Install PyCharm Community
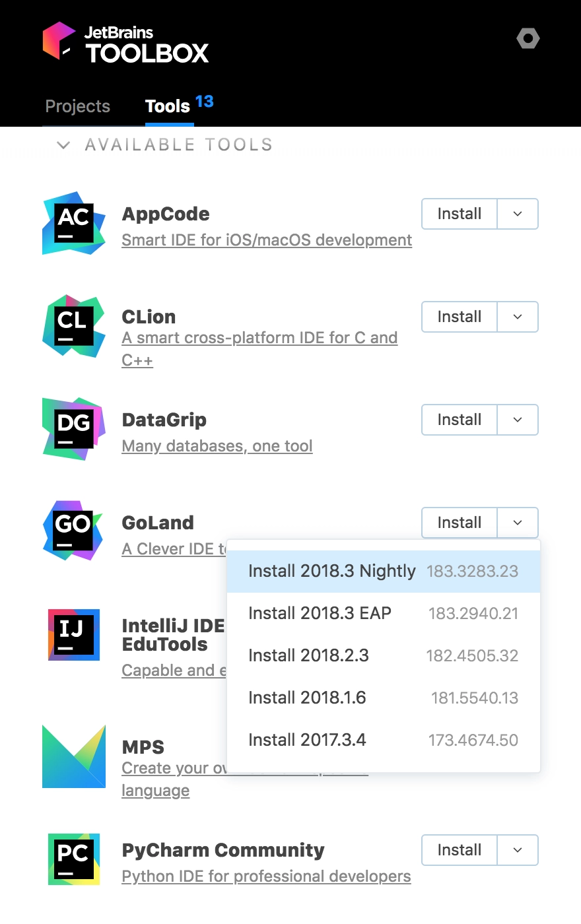This screenshot has width=581, height=924. tap(460, 850)
